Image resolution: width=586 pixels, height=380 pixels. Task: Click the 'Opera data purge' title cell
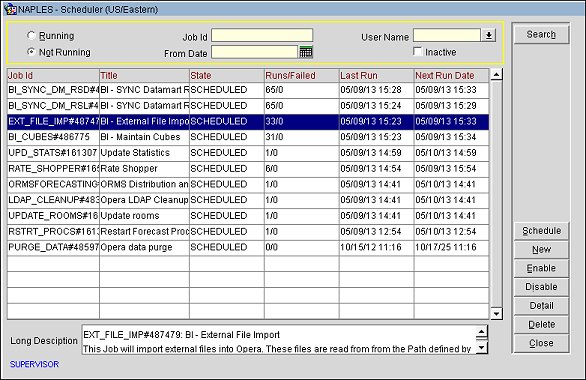144,247
